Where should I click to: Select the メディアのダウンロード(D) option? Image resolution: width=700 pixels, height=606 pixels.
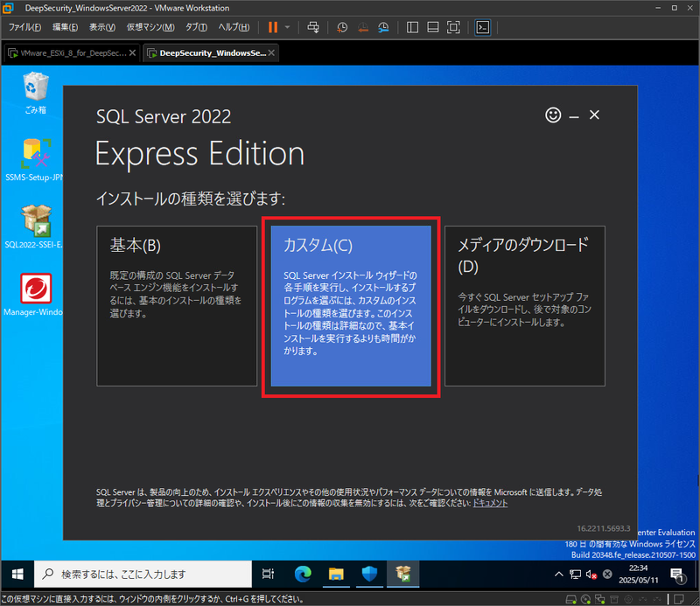(x=525, y=306)
